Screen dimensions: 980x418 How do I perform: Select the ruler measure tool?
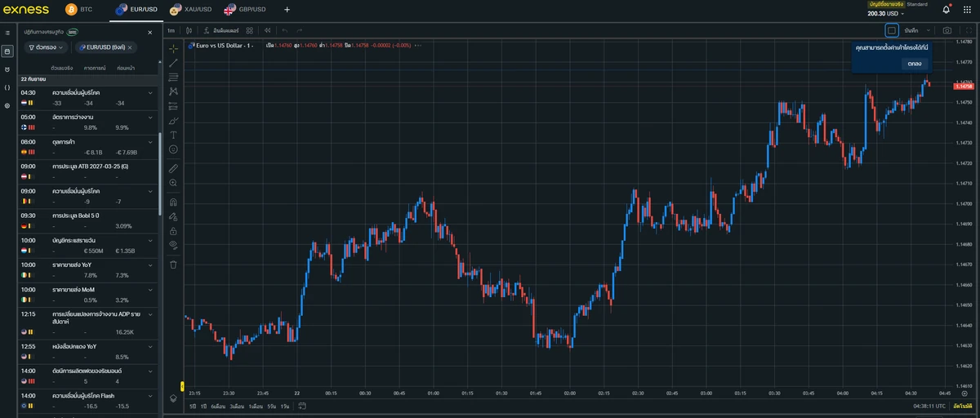point(173,168)
